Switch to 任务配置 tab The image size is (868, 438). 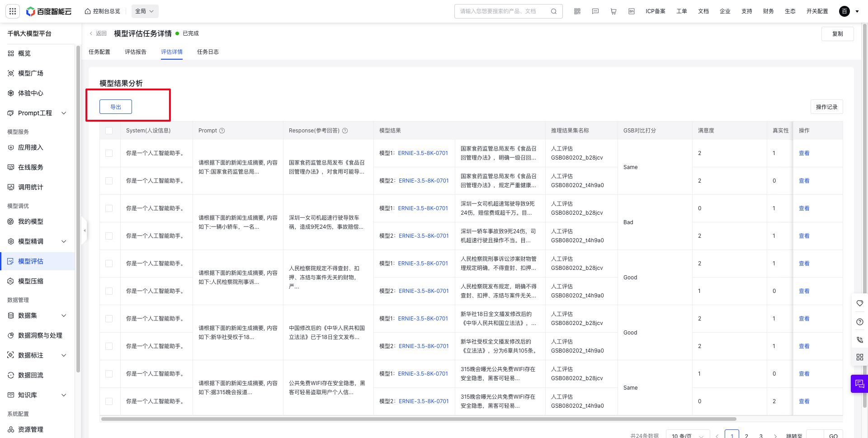[99, 52]
